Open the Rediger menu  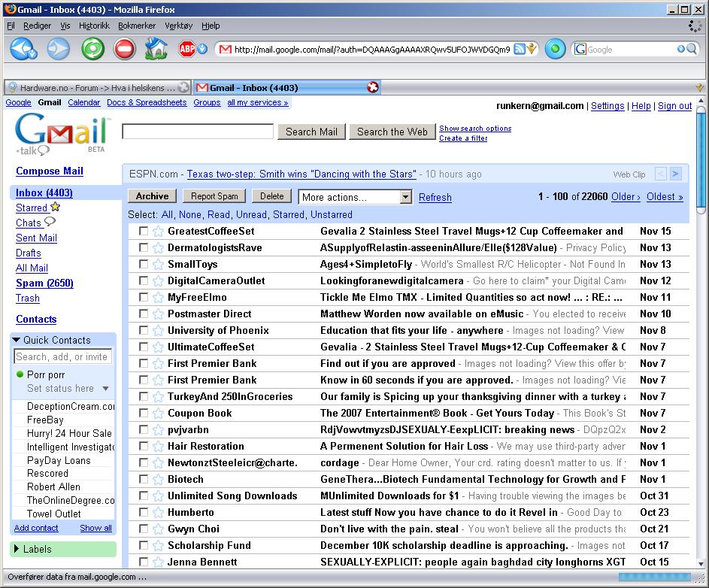(x=37, y=26)
